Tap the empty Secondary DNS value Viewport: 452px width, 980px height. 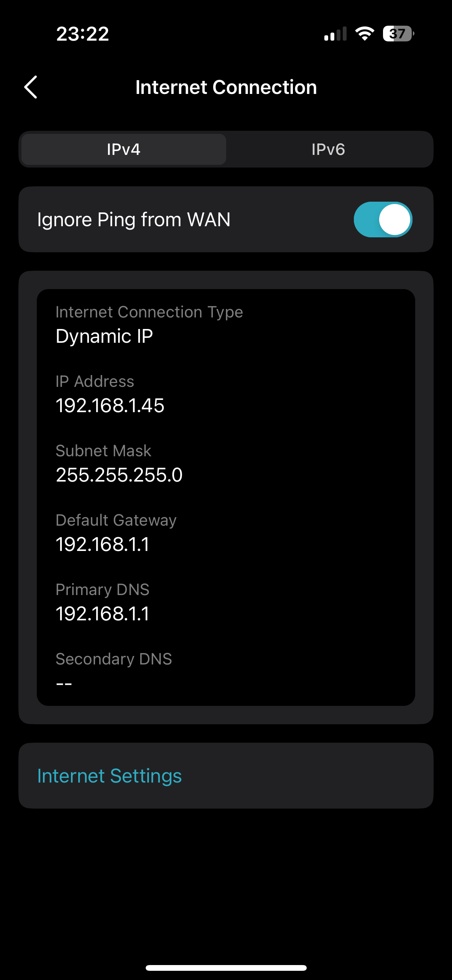click(64, 684)
